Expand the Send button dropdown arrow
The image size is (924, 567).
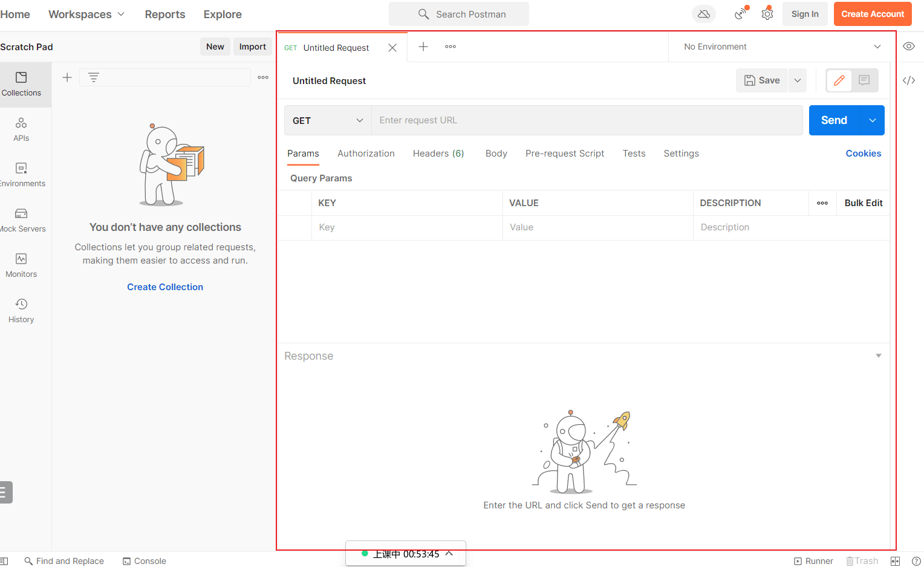tap(873, 120)
